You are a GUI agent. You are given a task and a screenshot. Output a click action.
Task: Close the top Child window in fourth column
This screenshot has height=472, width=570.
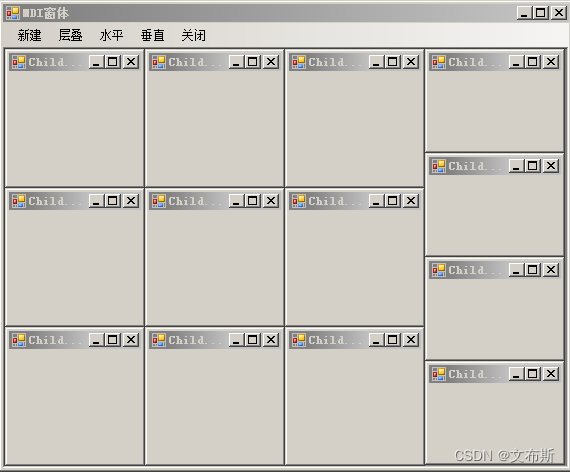(x=551, y=62)
